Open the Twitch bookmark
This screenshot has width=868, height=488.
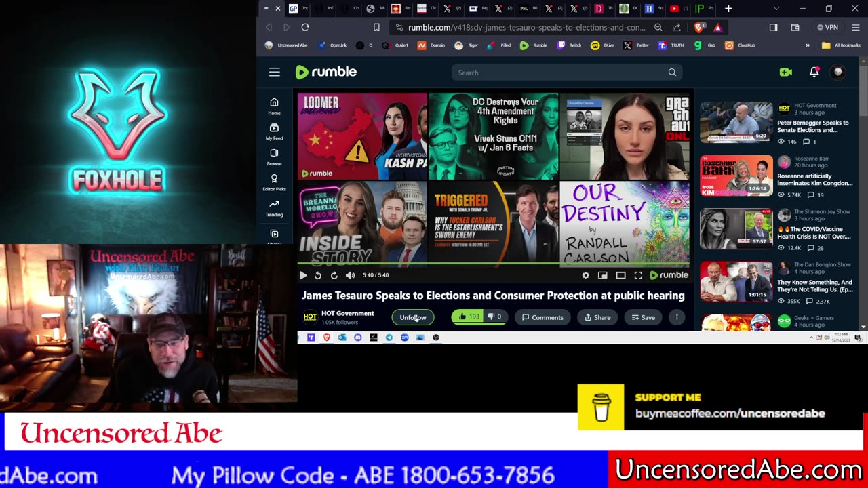pos(570,45)
